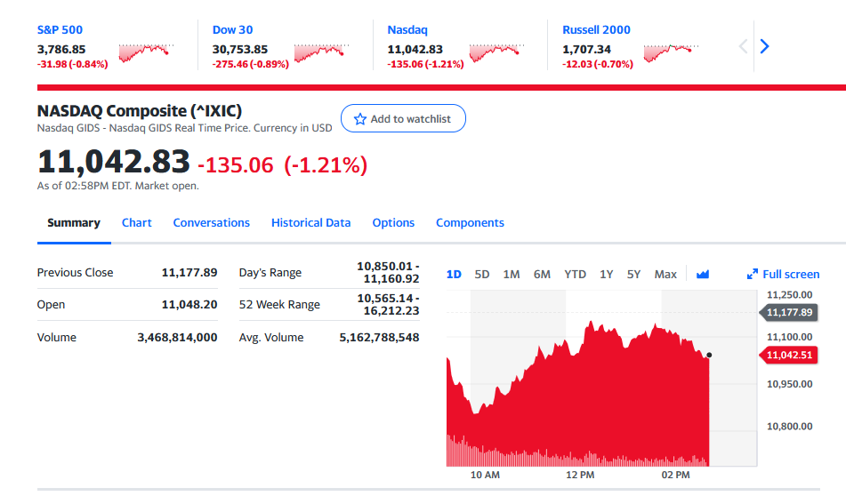This screenshot has width=846, height=504.
Task: Select the 1D chart range
Action: pos(454,275)
